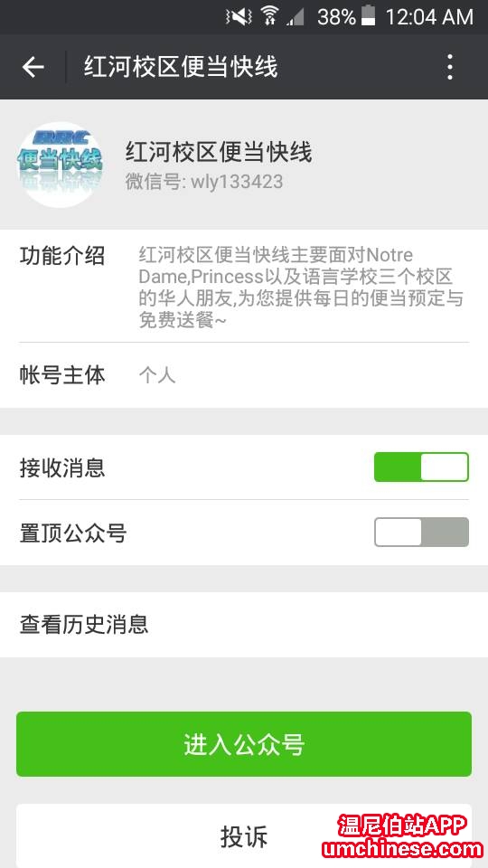The image size is (488, 868).
Task: Tap the Wi-Fi status icon
Action: [x=269, y=16]
